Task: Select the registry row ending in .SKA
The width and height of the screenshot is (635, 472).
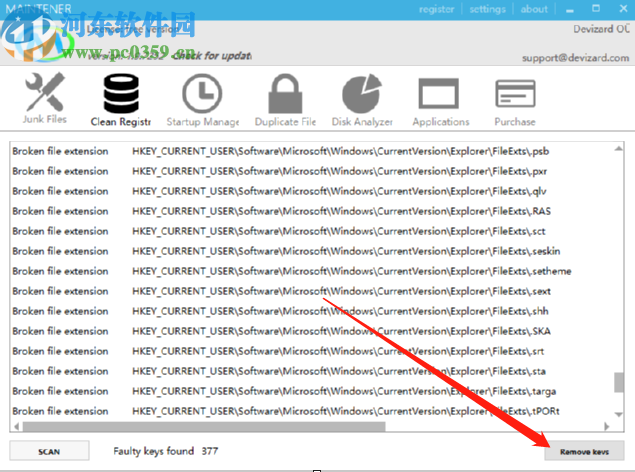Action: [x=311, y=331]
